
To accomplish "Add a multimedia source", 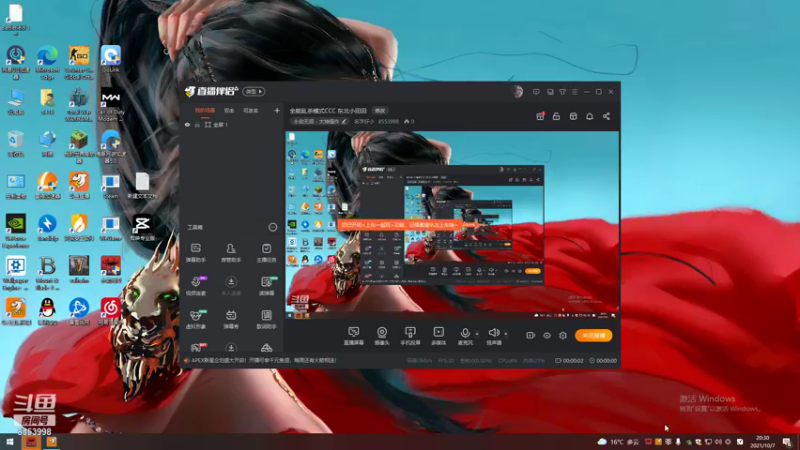I will click(438, 336).
